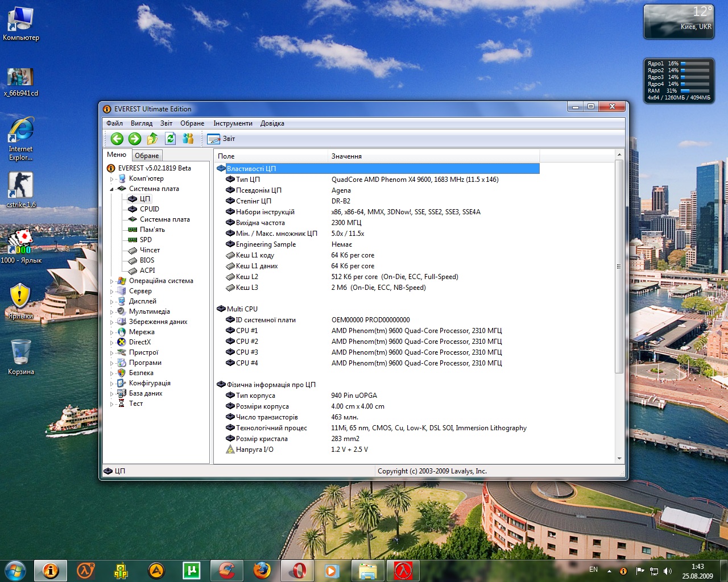Screen dimensions: 728x582
Task: Switch to the Меню tab in the left panel
Action: pyautogui.click(x=117, y=155)
